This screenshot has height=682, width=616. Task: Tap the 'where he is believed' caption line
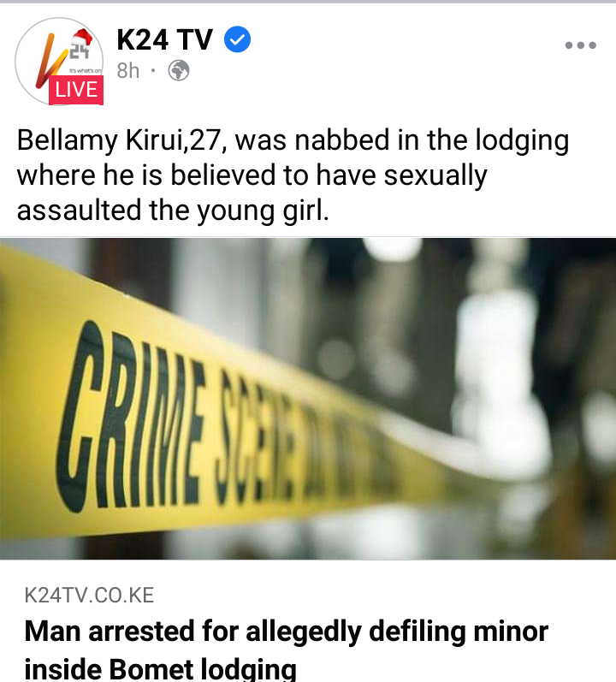point(252,175)
